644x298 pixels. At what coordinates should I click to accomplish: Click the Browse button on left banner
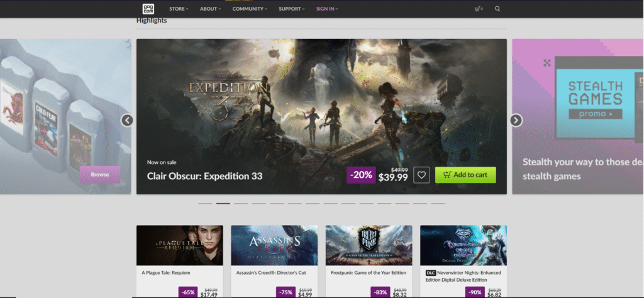[x=99, y=174]
